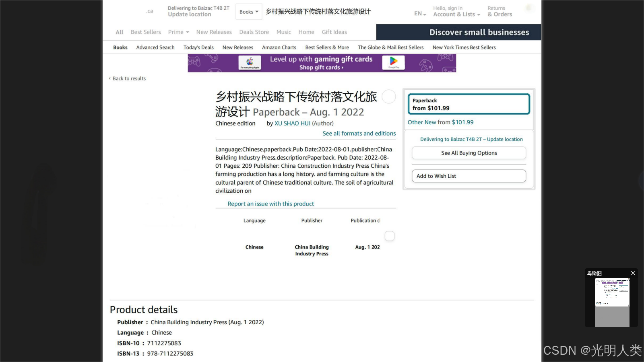Go to Best Sellers in nav bar
The width and height of the screenshot is (644, 362).
click(x=146, y=32)
